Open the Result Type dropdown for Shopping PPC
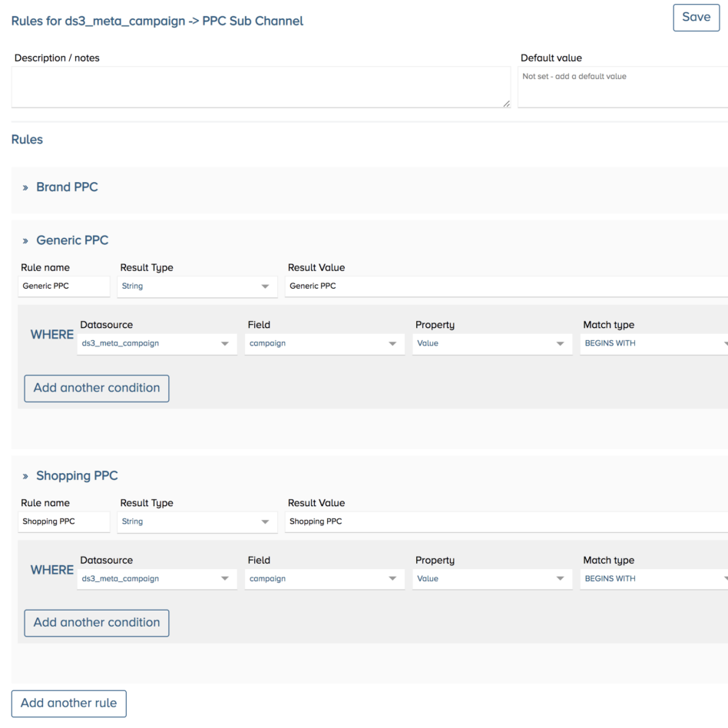728x728 pixels. pyautogui.click(x=197, y=521)
